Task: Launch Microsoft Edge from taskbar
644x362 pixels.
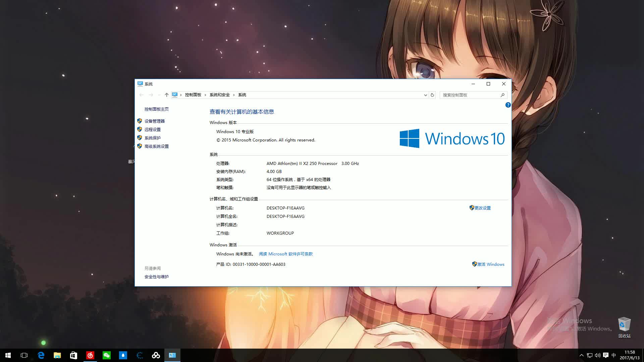Action: pyautogui.click(x=41, y=355)
